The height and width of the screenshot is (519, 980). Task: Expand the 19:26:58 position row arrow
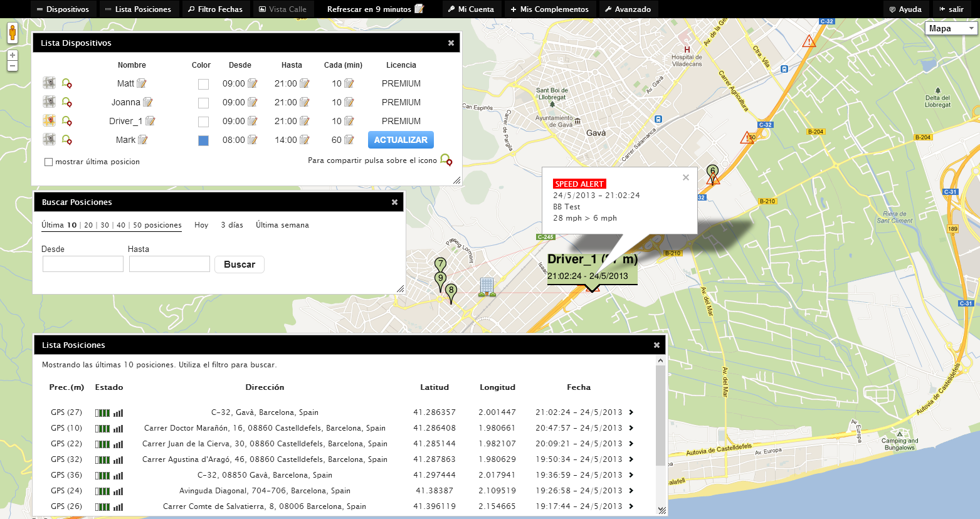pyautogui.click(x=631, y=491)
